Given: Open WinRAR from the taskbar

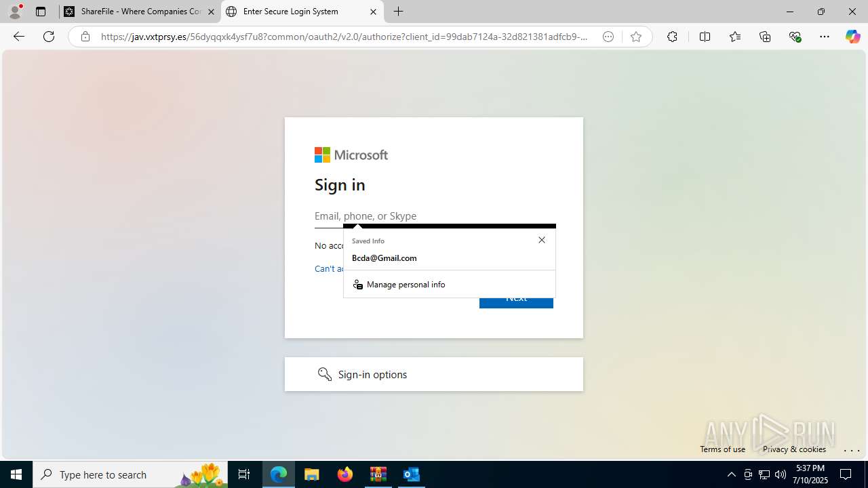Looking at the screenshot, I should coord(378,474).
